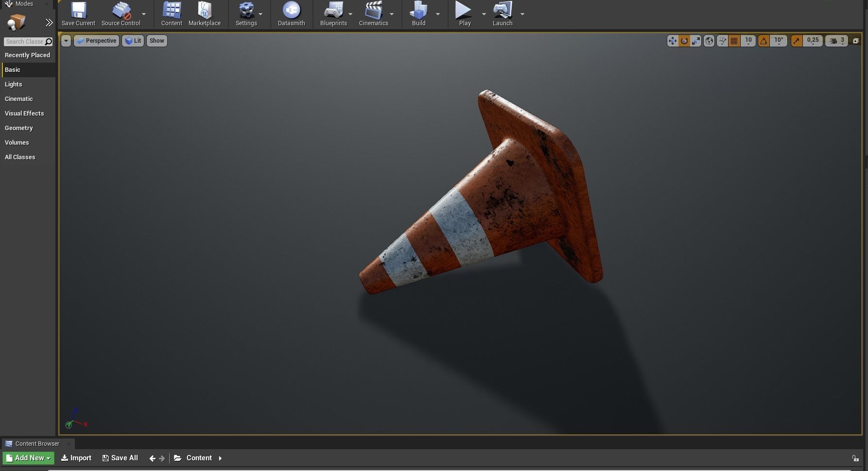Toggle the Content Browser lock icon
Image resolution: width=868 pixels, height=471 pixels.
(x=855, y=458)
